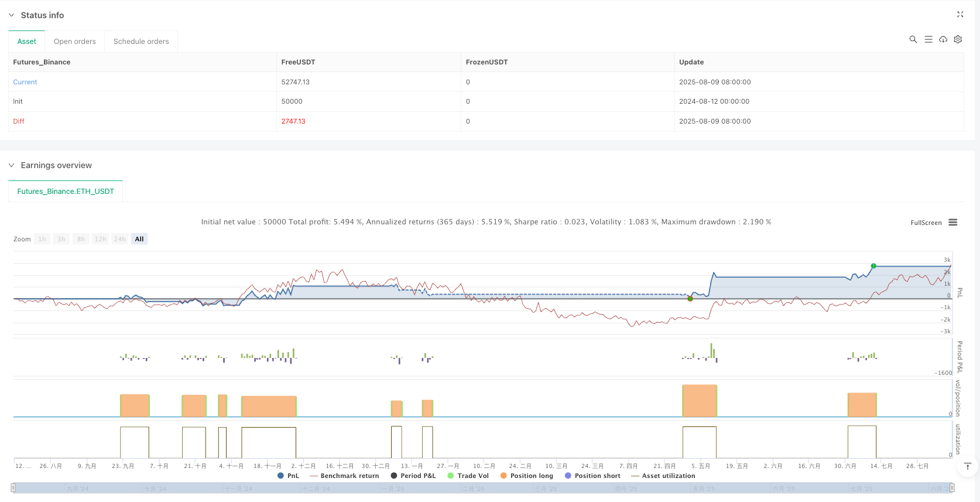Screen dimensions: 980x502
Task: Click the cloud download icon
Action: [943, 39]
